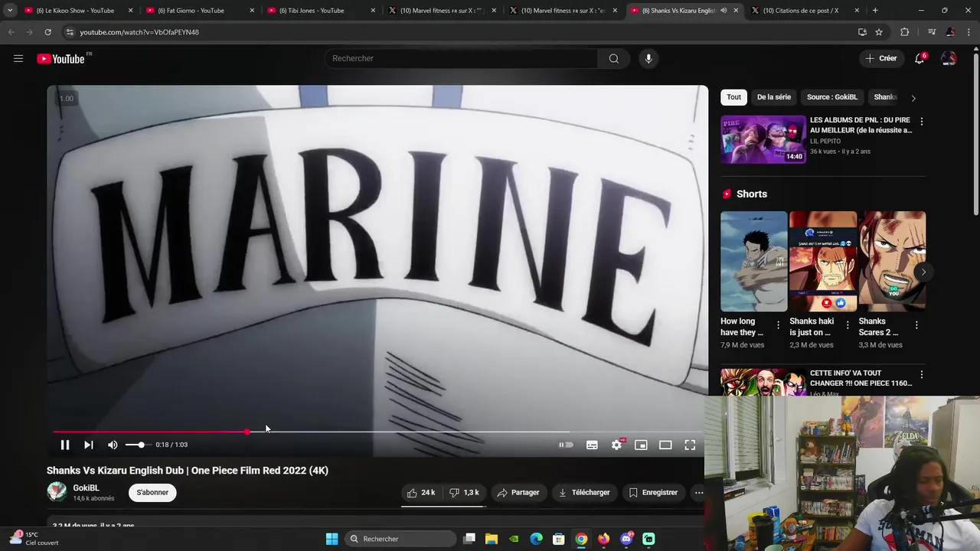Viewport: 980px width, 551px height.
Task: Toggle subtitles in the player
Action: click(592, 445)
